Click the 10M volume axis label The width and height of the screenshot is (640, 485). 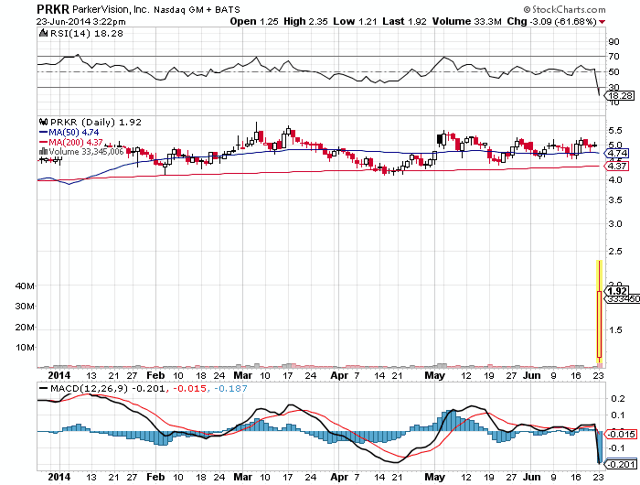tap(24, 347)
